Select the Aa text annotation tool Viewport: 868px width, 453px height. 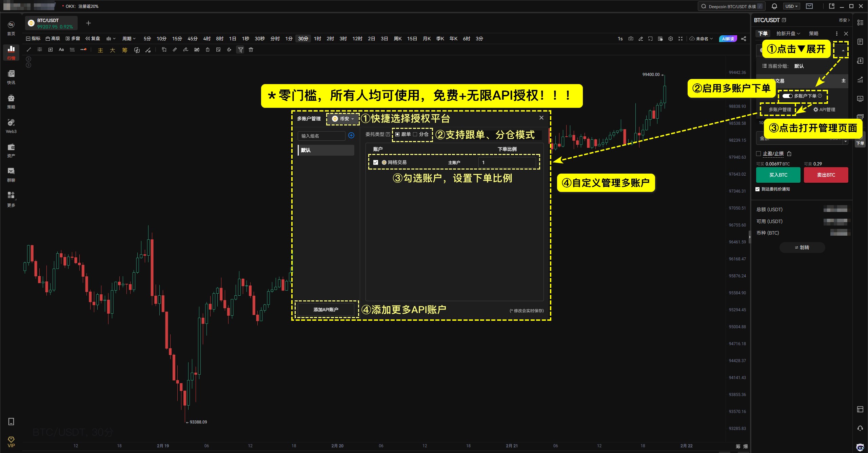pos(61,50)
